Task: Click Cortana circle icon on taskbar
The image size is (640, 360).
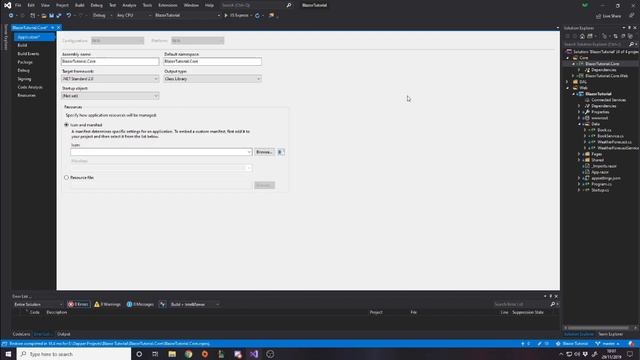Action: [139, 354]
